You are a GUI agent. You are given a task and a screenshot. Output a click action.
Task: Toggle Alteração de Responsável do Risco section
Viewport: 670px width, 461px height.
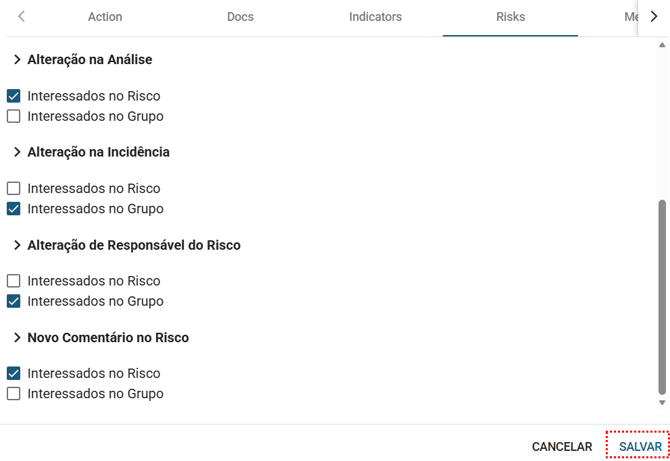[17, 245]
